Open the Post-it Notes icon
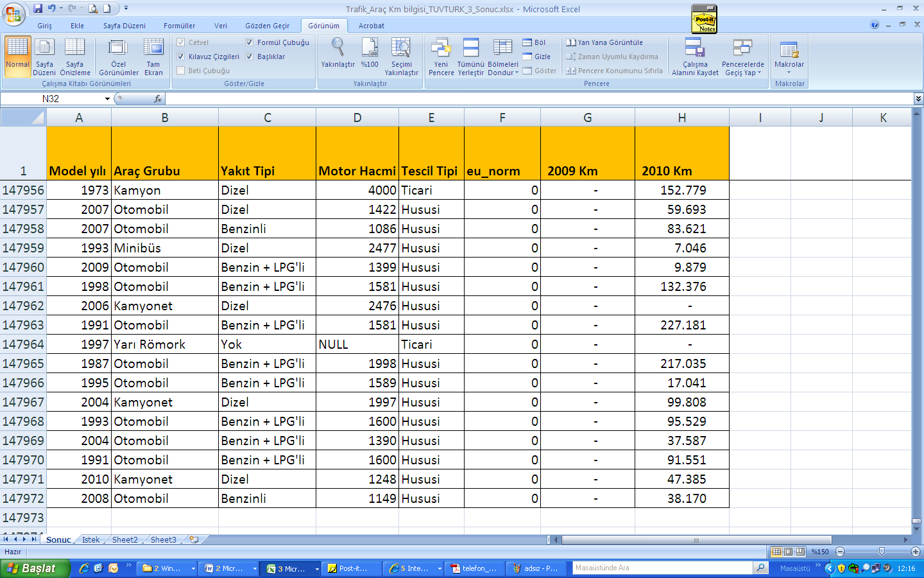924x578 pixels. [705, 19]
